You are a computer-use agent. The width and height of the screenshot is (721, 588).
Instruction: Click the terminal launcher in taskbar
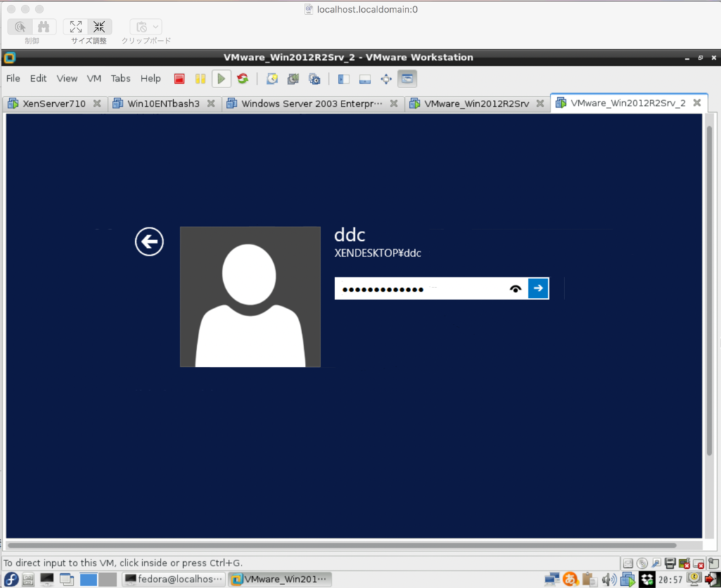(47, 580)
